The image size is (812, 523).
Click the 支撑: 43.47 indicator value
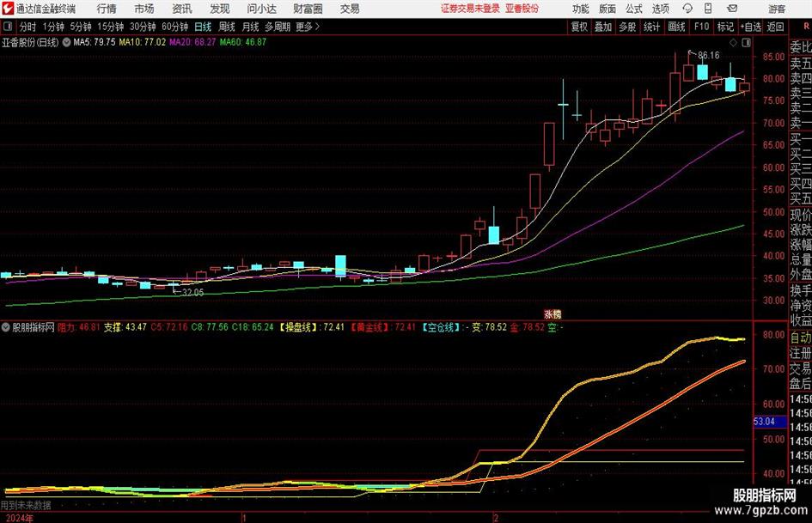point(125,327)
